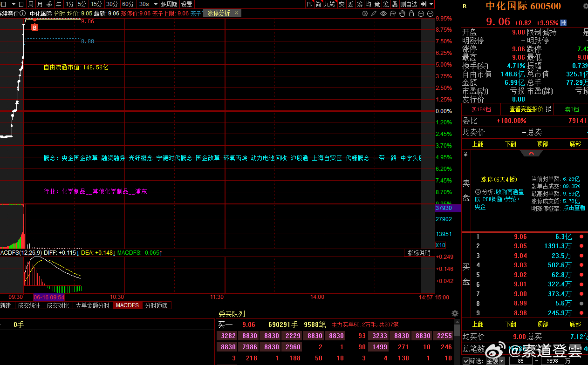
Task: Switch to the 成交统计 tab
Action: click(29, 305)
